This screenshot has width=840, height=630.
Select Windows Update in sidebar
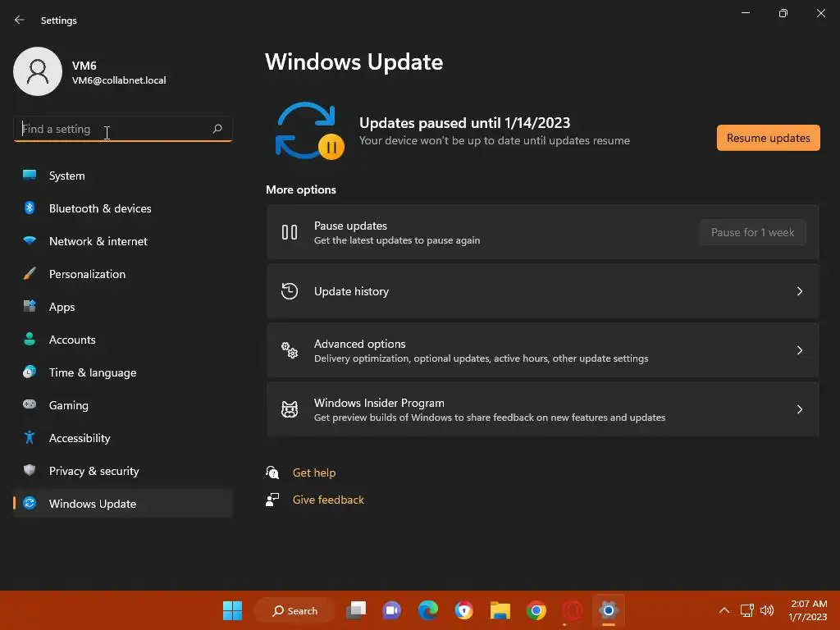click(x=123, y=504)
